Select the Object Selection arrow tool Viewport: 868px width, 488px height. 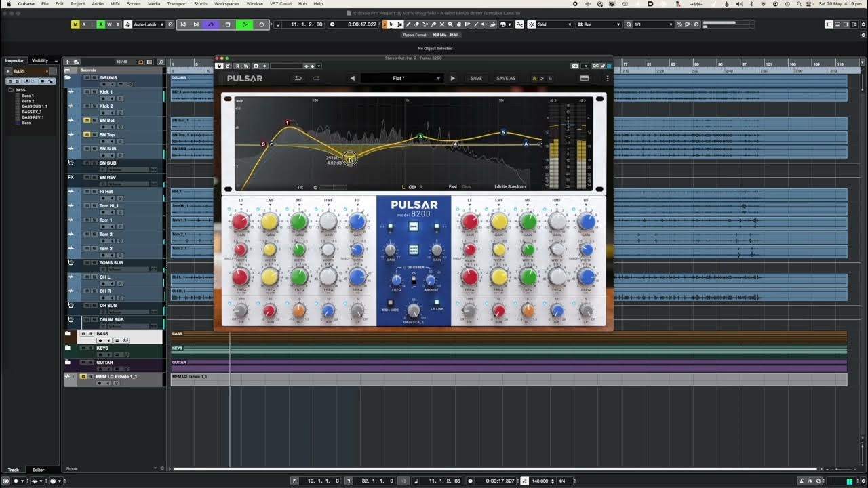[391, 24]
